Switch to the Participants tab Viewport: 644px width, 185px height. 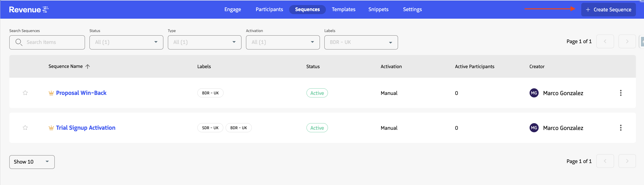[269, 9]
